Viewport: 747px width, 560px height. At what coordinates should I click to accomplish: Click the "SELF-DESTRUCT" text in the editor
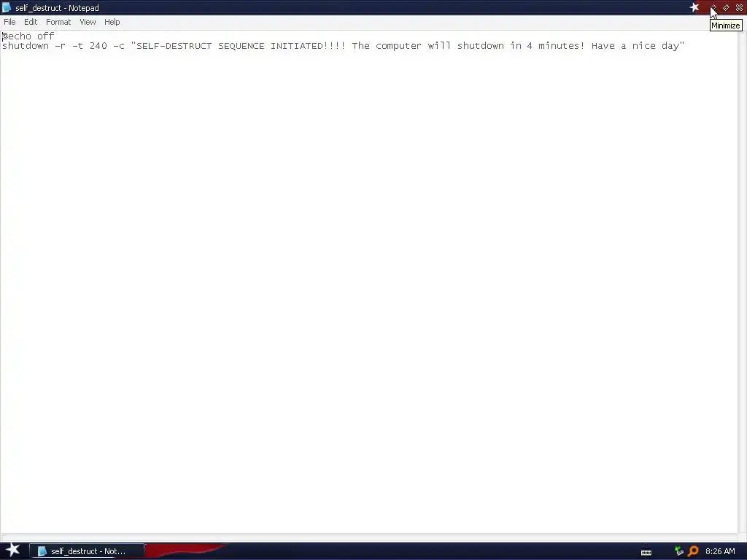pos(174,46)
